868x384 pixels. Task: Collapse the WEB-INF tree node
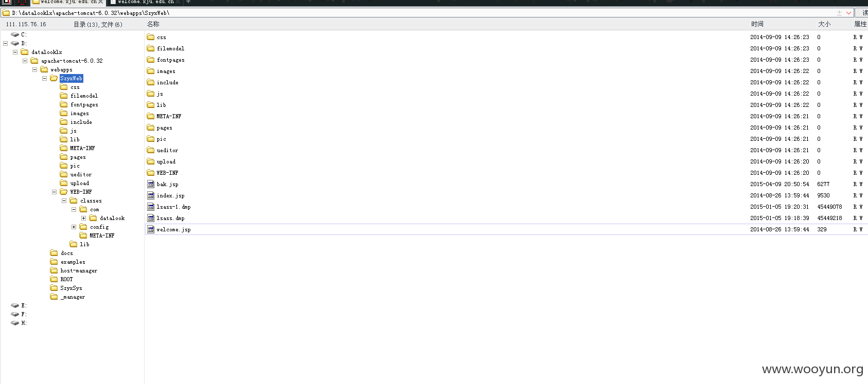[54, 192]
